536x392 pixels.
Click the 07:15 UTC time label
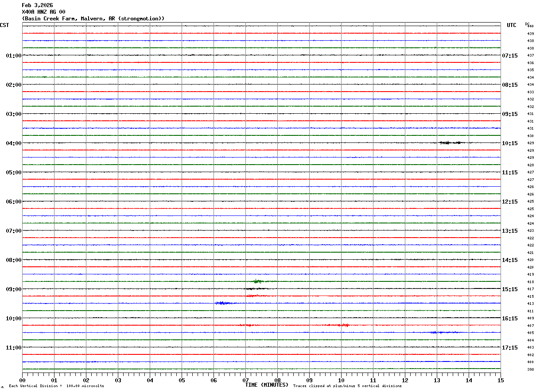pyautogui.click(x=509, y=56)
